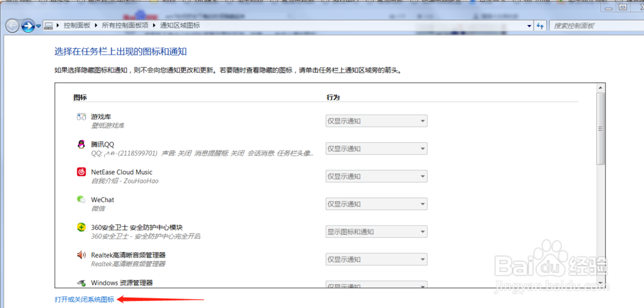644x308 pixels.
Task: Click the refresh button beside address bar
Action: [540, 26]
